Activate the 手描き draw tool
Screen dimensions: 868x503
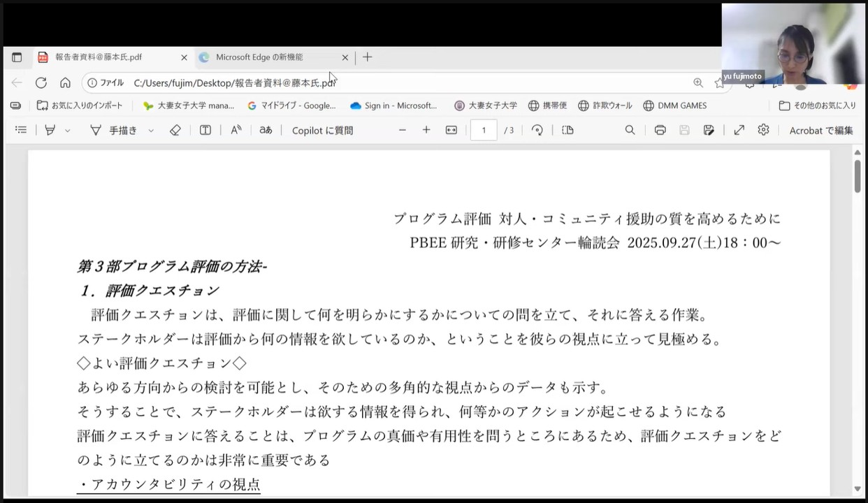(114, 130)
